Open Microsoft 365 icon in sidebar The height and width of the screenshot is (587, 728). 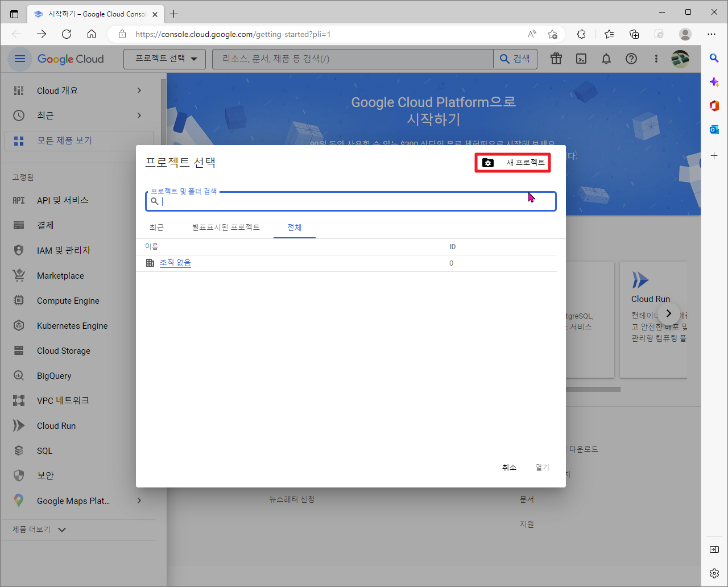pos(714,106)
